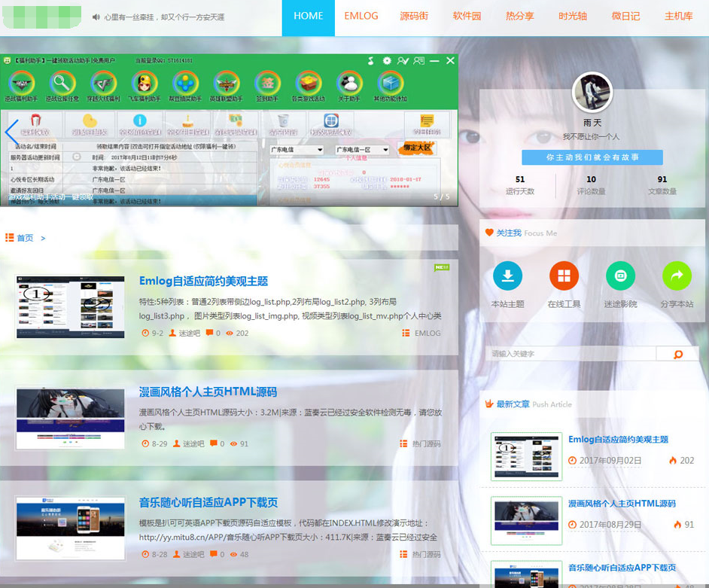Click the carousel left arrow control

pyautogui.click(x=10, y=133)
